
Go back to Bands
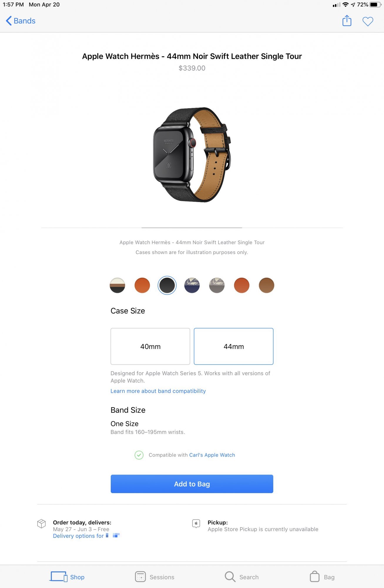click(21, 21)
